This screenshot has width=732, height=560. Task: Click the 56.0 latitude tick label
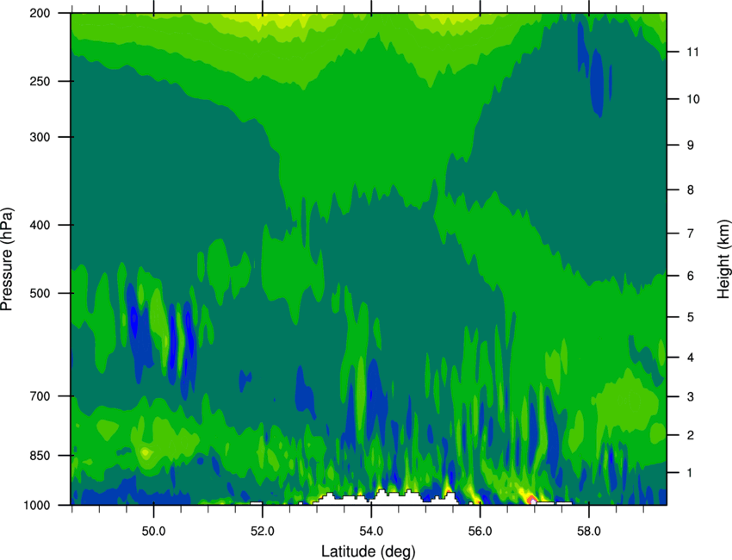point(480,532)
